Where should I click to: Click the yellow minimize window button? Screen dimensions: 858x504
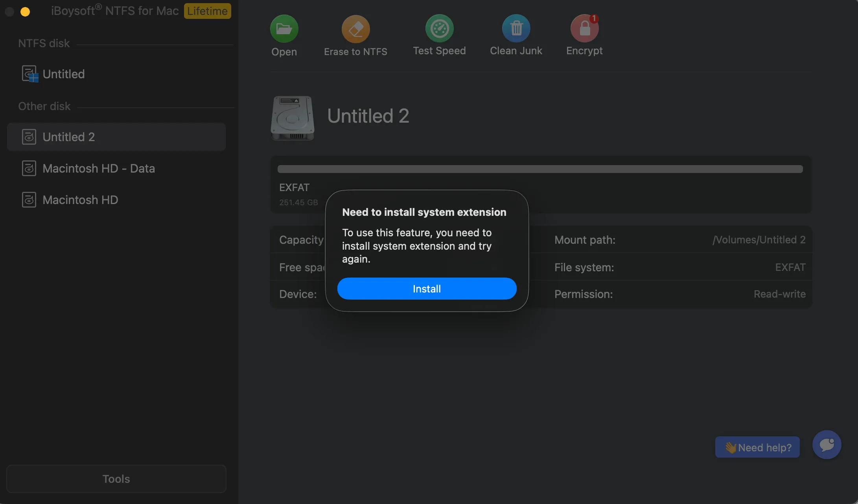tap(25, 12)
